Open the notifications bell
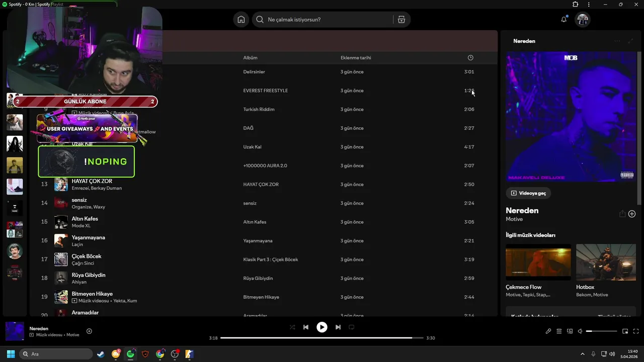 564,20
